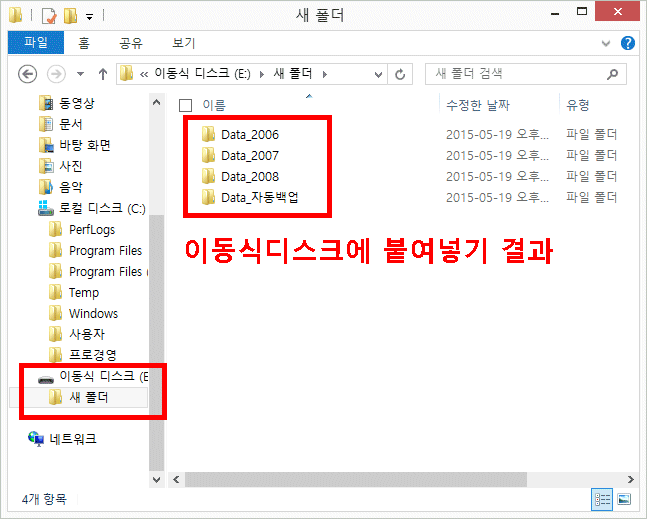Open 사진 in the navigation pane
The height and width of the screenshot is (519, 647).
coord(61,166)
